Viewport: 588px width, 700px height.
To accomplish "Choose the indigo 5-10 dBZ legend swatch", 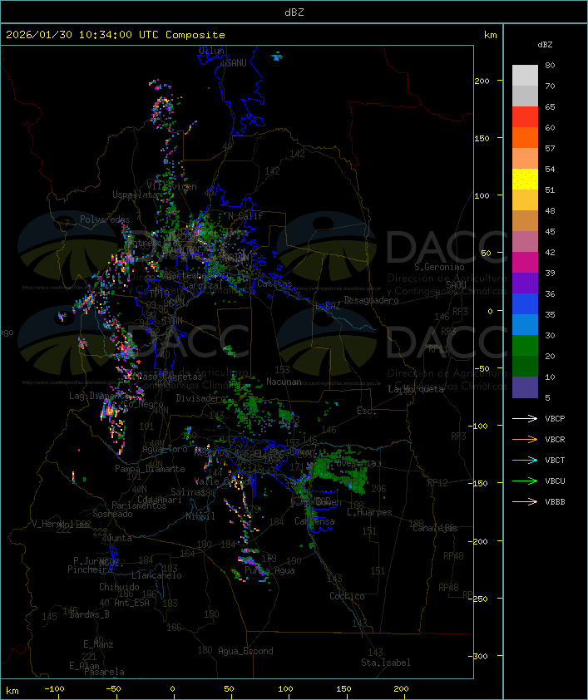I will tap(525, 387).
